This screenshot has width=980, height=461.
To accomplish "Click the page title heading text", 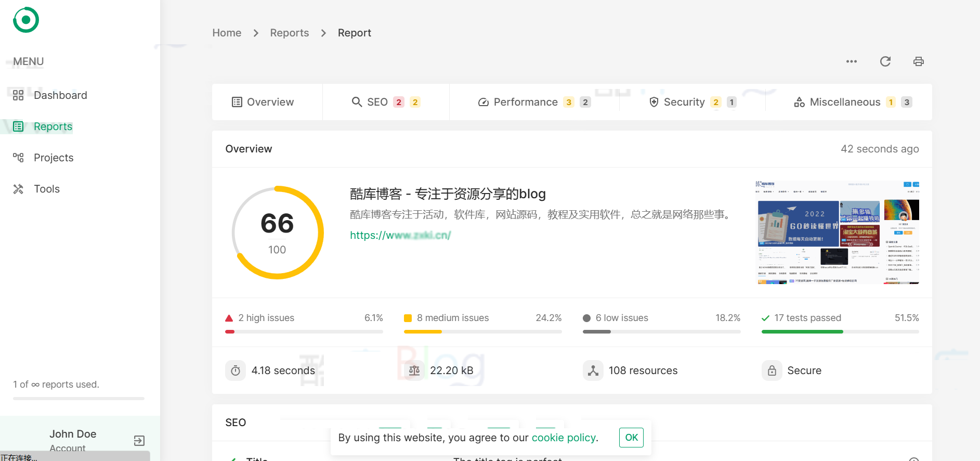I will 448,194.
